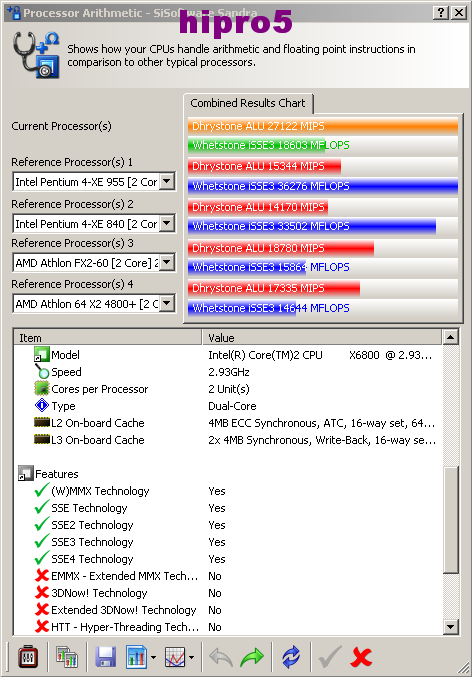Click the orange Dhrystone ALU 27122 MIPS bar
The image size is (472, 677).
[x=323, y=126]
